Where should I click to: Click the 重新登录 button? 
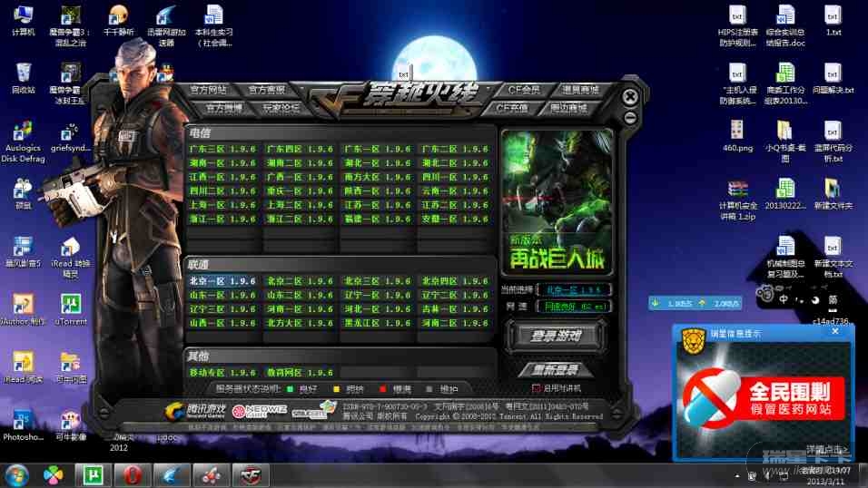pos(556,369)
